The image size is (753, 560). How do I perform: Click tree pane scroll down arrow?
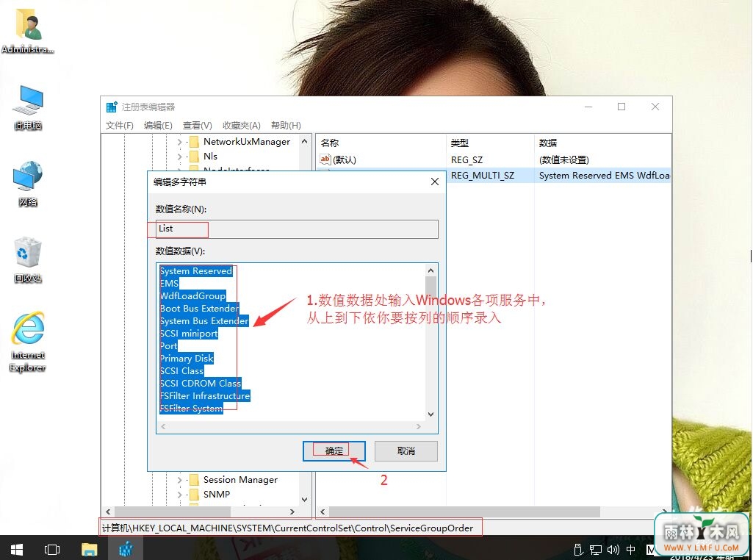tap(304, 500)
